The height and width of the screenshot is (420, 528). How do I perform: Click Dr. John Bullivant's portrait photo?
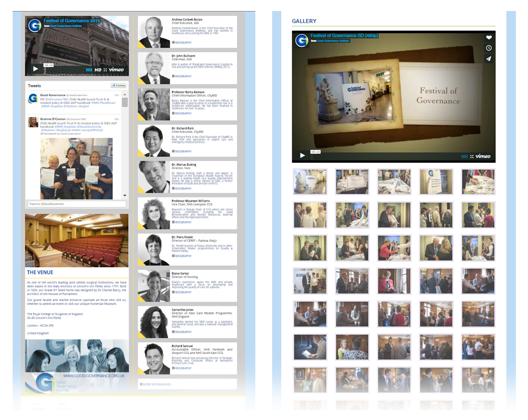tap(154, 68)
